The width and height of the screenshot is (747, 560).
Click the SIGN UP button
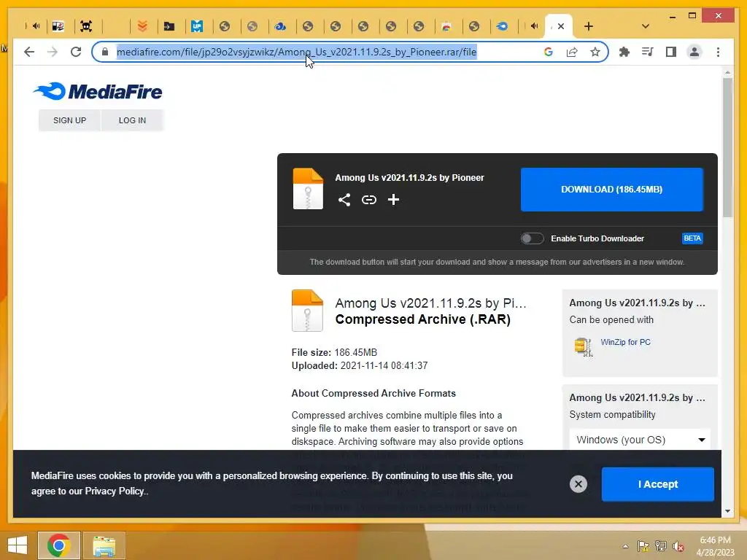[69, 120]
